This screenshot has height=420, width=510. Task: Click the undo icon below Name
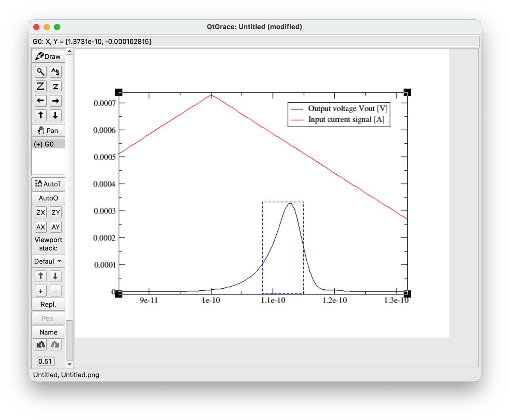(41, 345)
